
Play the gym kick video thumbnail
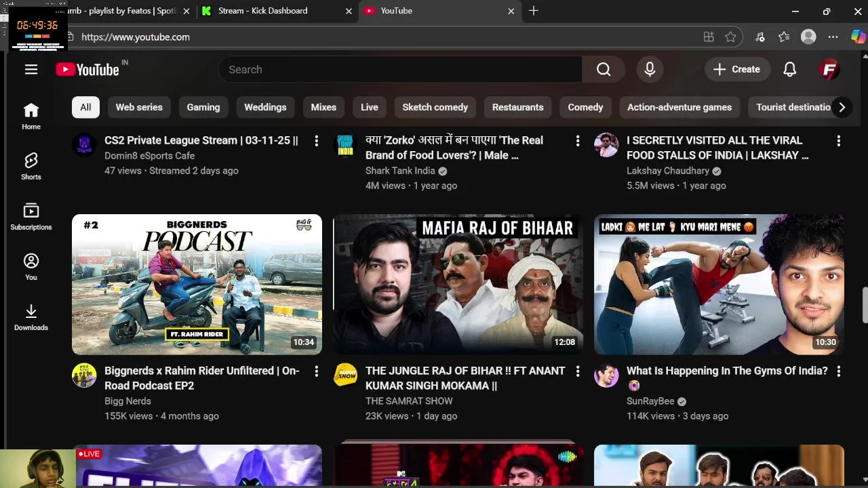pyautogui.click(x=719, y=284)
